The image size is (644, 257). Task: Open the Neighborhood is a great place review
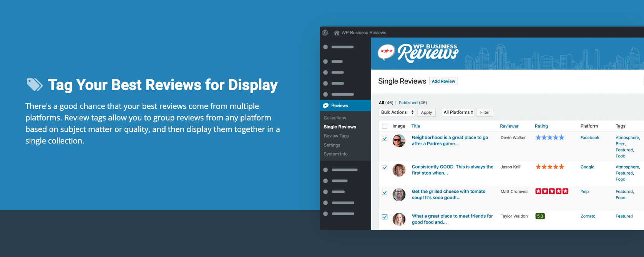click(x=450, y=140)
